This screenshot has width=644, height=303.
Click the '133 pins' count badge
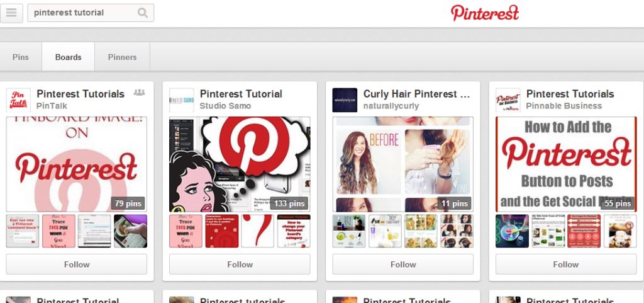(x=289, y=203)
